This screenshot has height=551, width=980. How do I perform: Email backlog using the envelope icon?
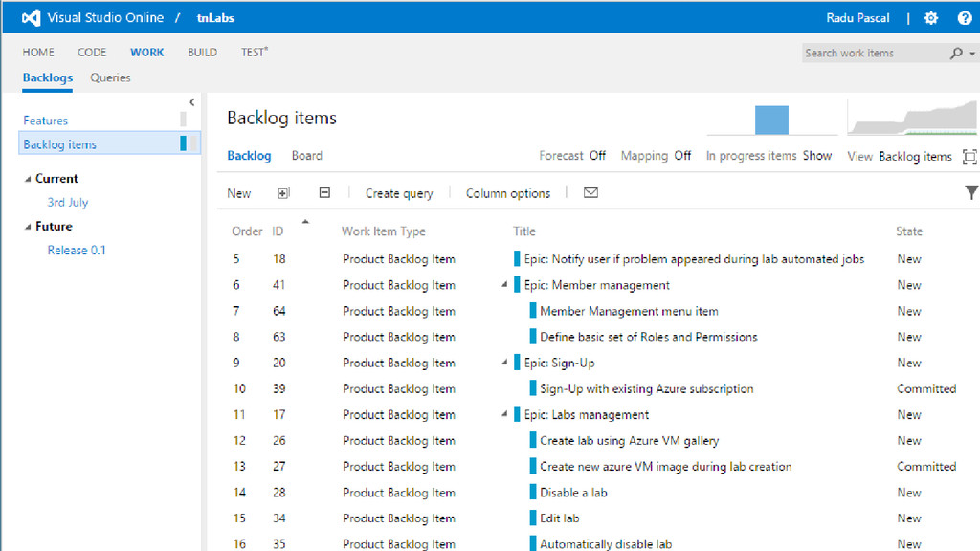590,193
